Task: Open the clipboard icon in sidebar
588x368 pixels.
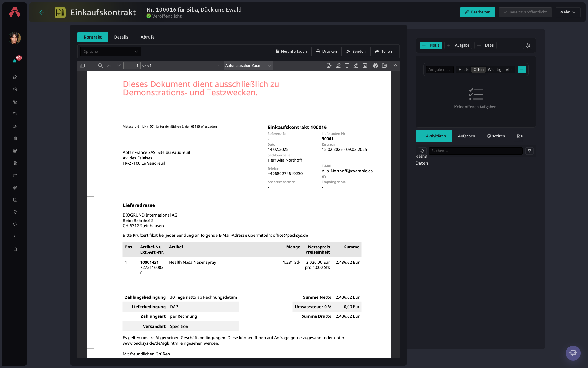Action: [x=15, y=139]
